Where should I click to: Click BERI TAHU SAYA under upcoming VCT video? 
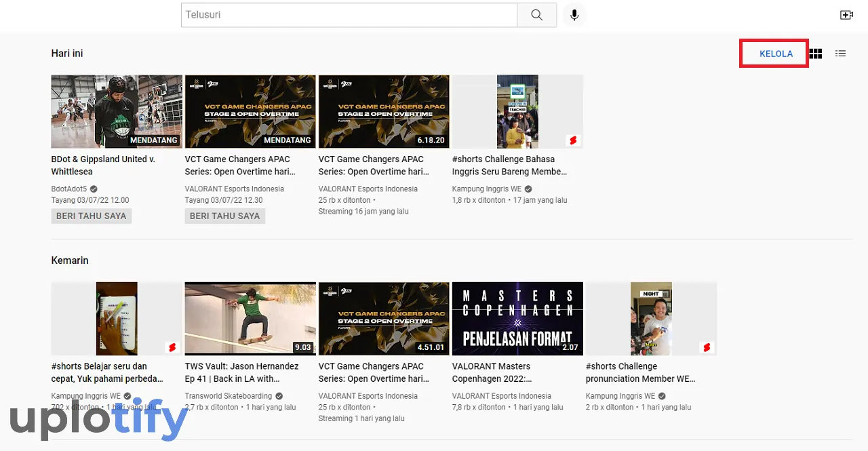(x=225, y=216)
